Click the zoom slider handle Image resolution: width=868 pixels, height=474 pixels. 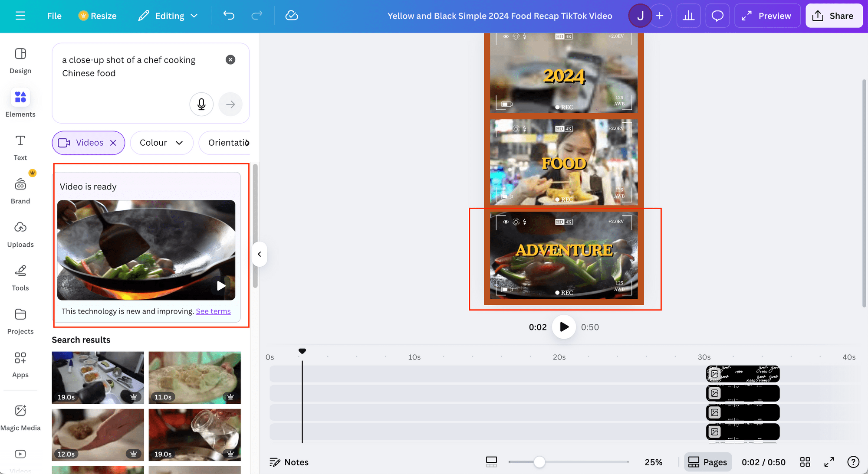tap(539, 462)
